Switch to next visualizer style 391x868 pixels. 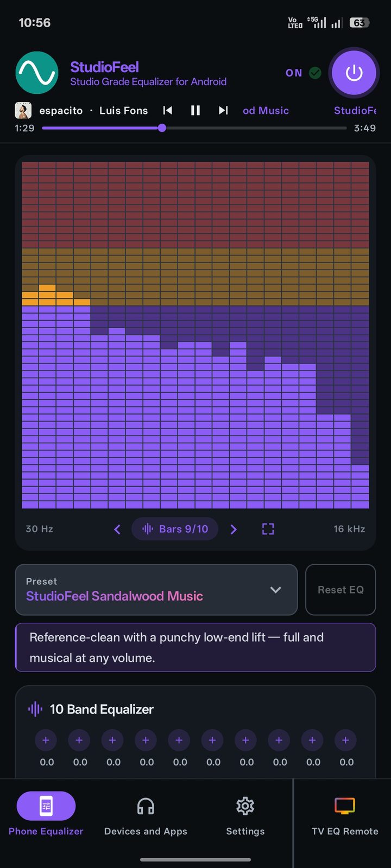pyautogui.click(x=234, y=529)
